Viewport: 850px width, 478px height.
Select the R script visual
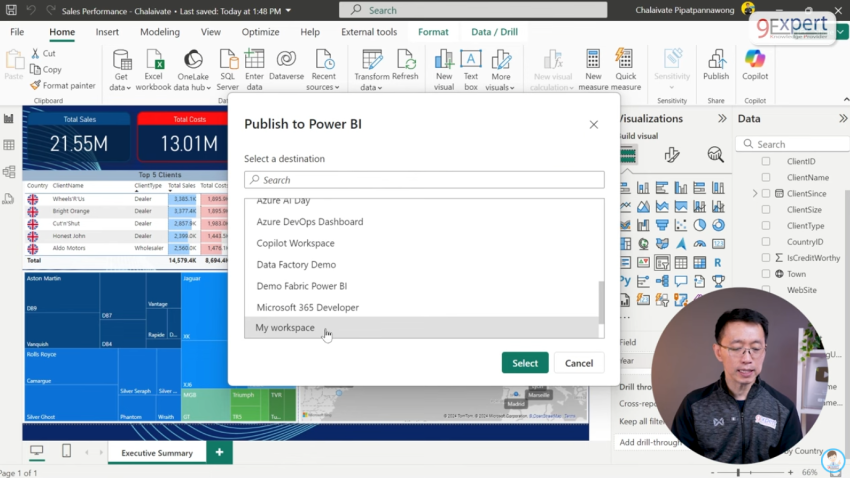pos(718,263)
